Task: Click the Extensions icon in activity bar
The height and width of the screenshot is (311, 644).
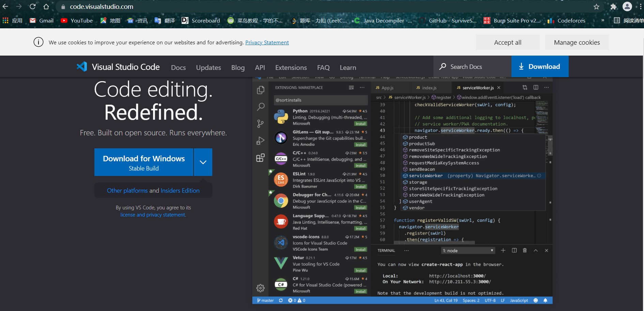Action: 261,158
